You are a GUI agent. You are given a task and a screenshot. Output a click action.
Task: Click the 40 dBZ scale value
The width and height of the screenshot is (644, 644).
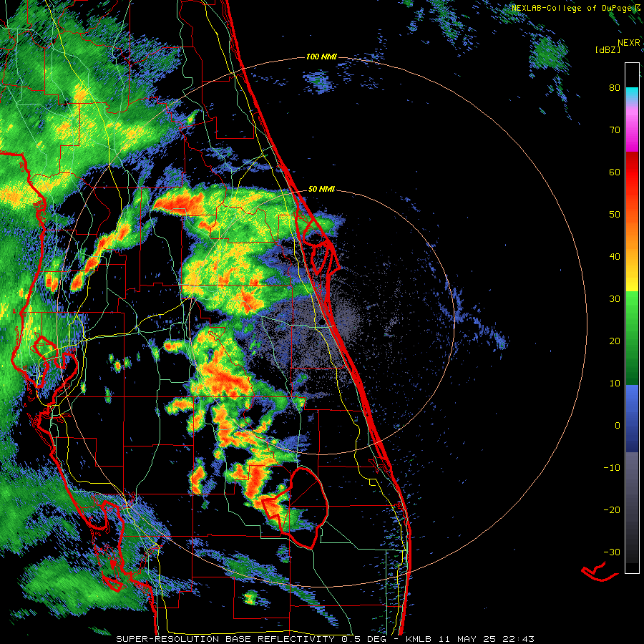pyautogui.click(x=615, y=257)
